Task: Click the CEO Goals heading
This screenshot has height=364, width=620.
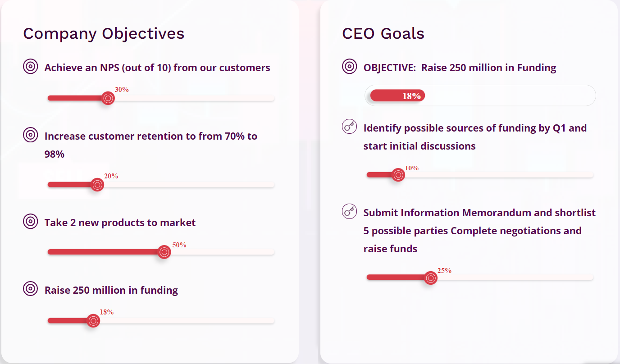Action: point(383,34)
